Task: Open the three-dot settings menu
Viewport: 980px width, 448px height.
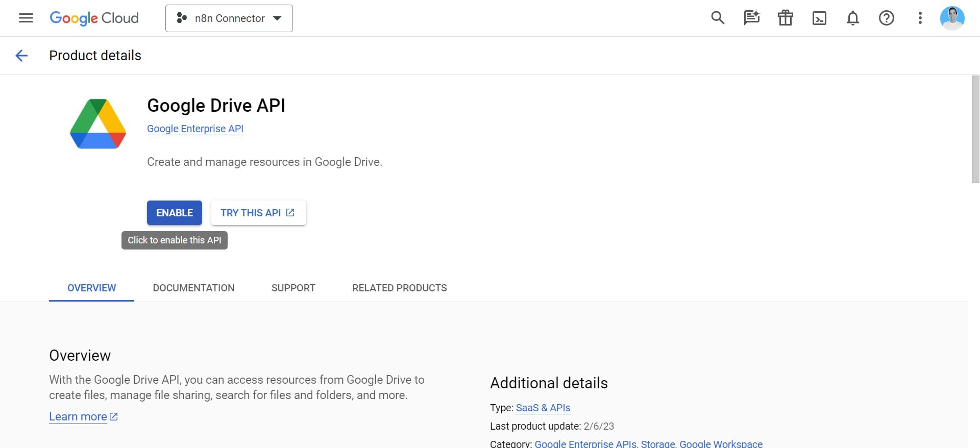Action: point(920,18)
